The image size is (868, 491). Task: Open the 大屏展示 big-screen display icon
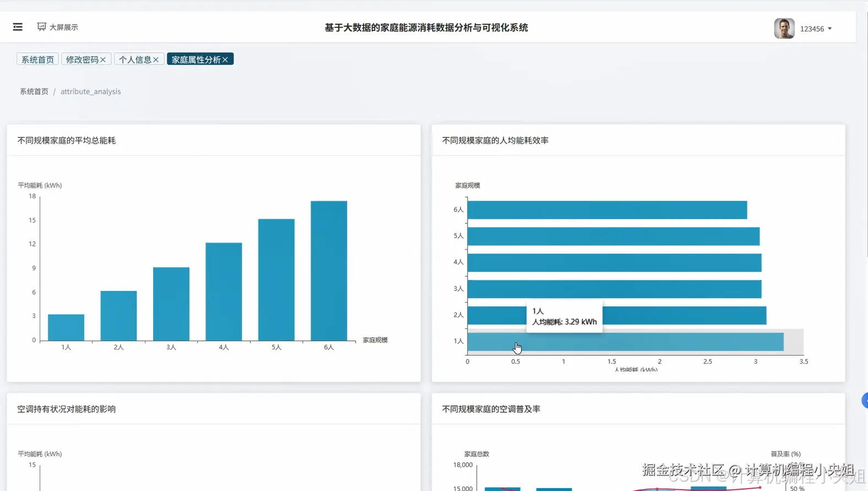point(41,27)
